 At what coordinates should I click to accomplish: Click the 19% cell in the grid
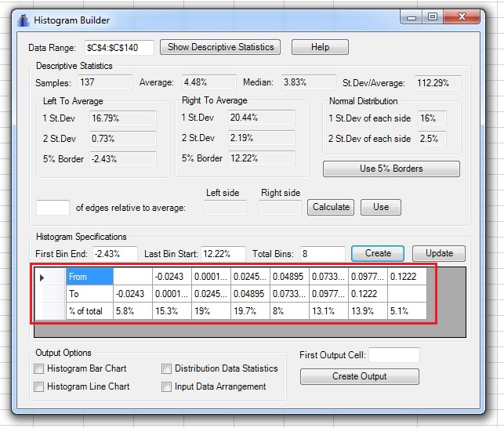(211, 311)
